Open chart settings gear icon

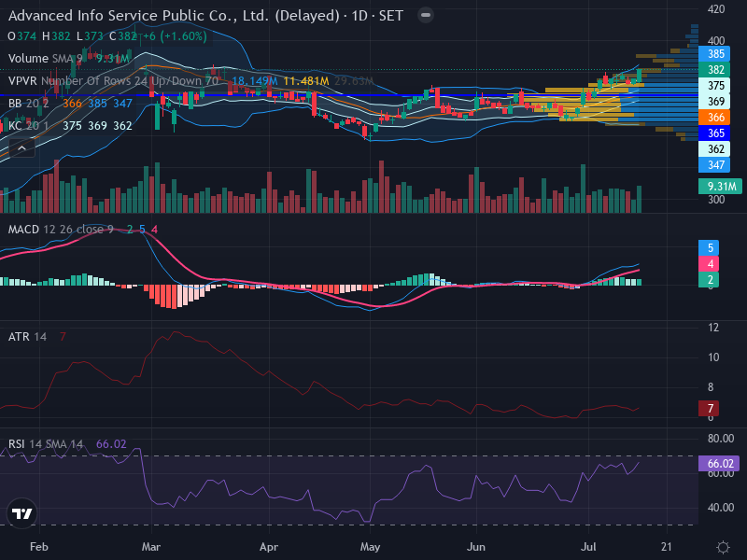tap(723, 547)
